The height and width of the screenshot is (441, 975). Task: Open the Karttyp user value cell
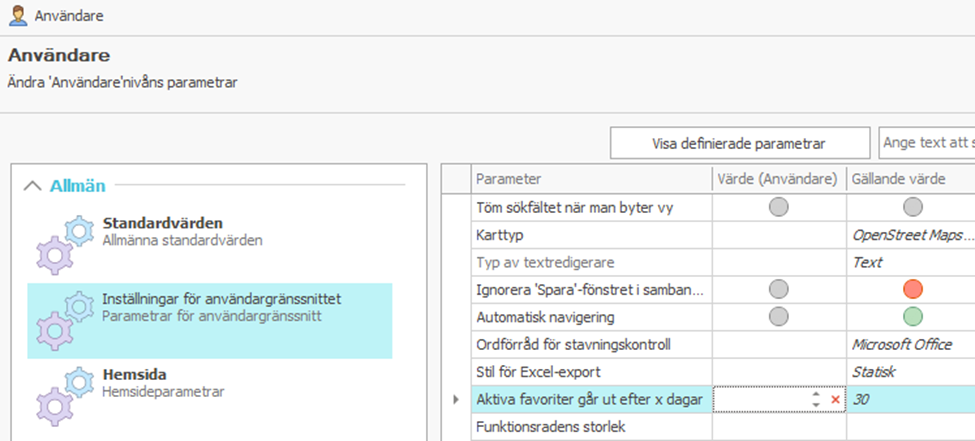(x=779, y=235)
